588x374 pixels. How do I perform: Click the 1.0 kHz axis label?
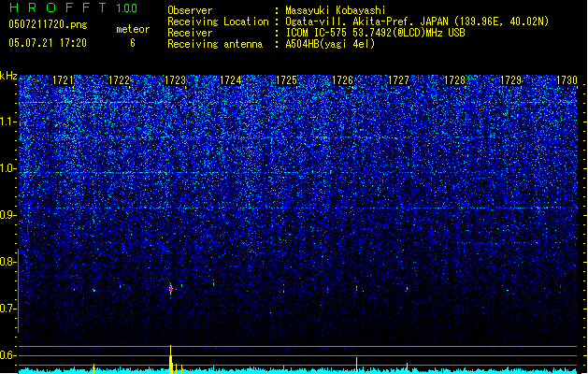(8, 168)
